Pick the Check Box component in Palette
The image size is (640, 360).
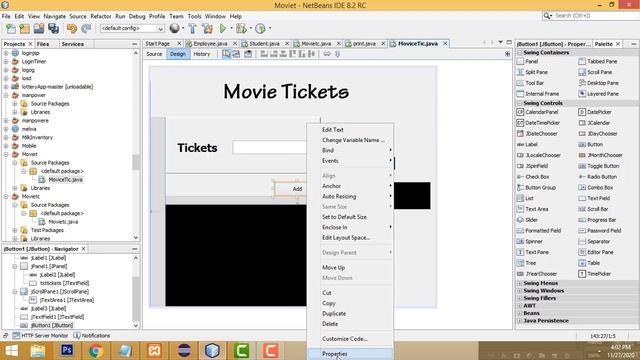point(533,177)
